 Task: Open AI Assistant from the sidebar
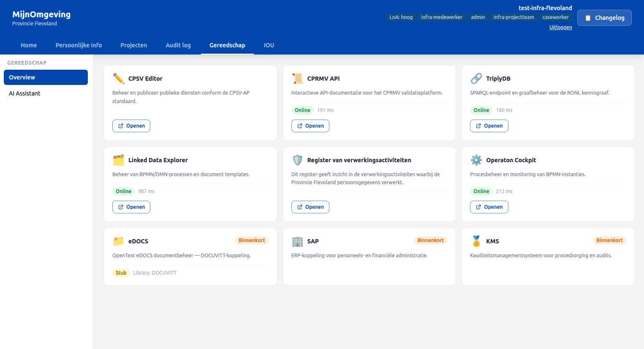24,93
